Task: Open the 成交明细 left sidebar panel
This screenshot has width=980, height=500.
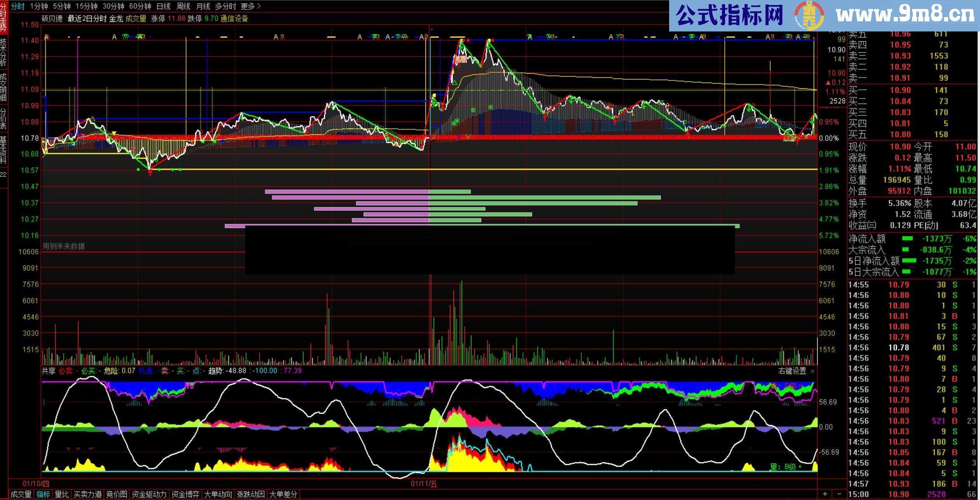Action: [x=3, y=87]
